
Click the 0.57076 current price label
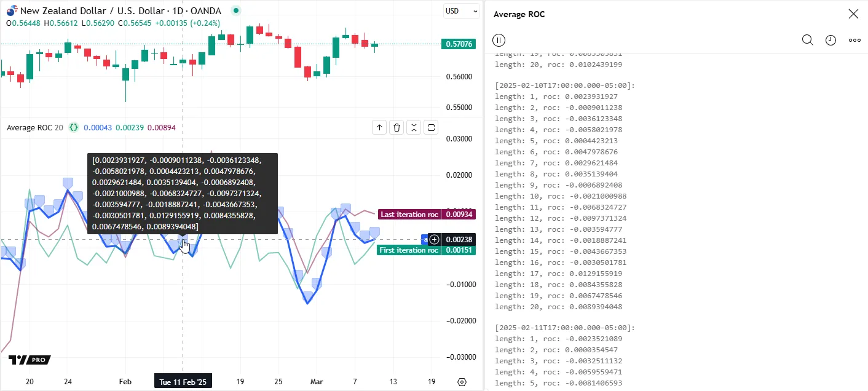tap(458, 44)
